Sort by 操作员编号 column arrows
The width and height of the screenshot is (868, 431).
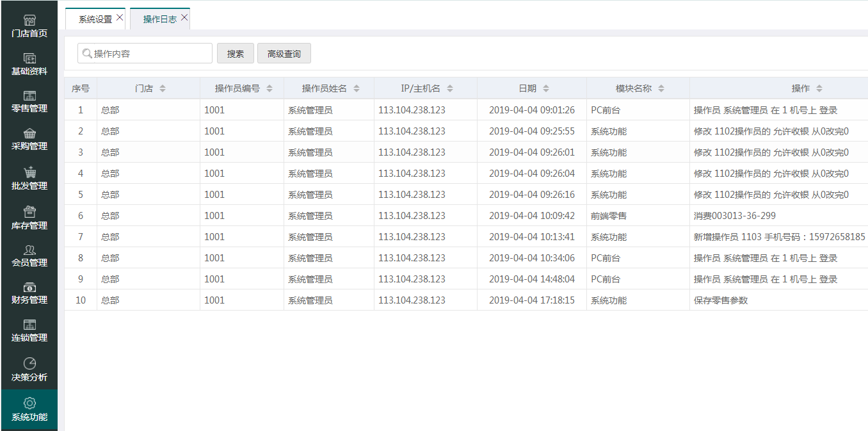(269, 89)
